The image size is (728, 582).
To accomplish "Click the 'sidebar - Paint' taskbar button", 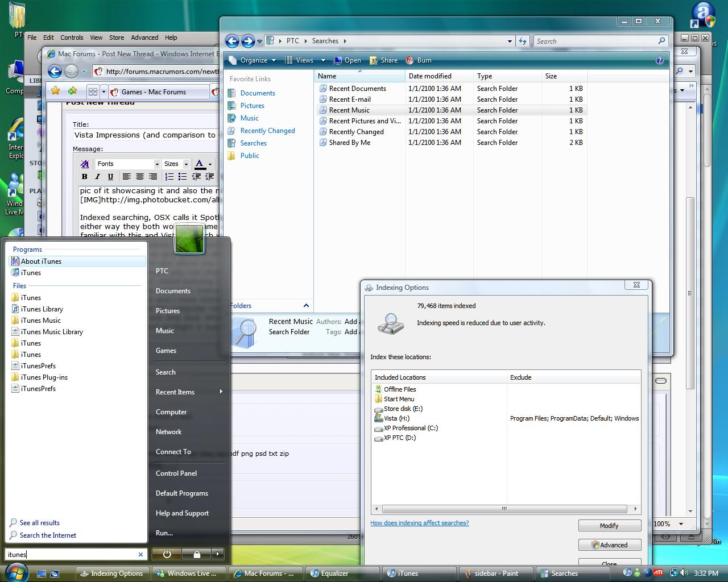I will (x=497, y=573).
